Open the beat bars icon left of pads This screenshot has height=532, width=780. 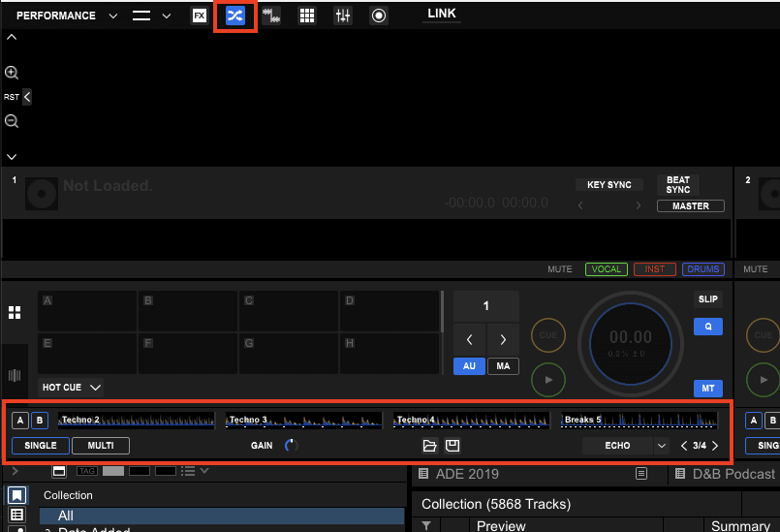point(15,375)
